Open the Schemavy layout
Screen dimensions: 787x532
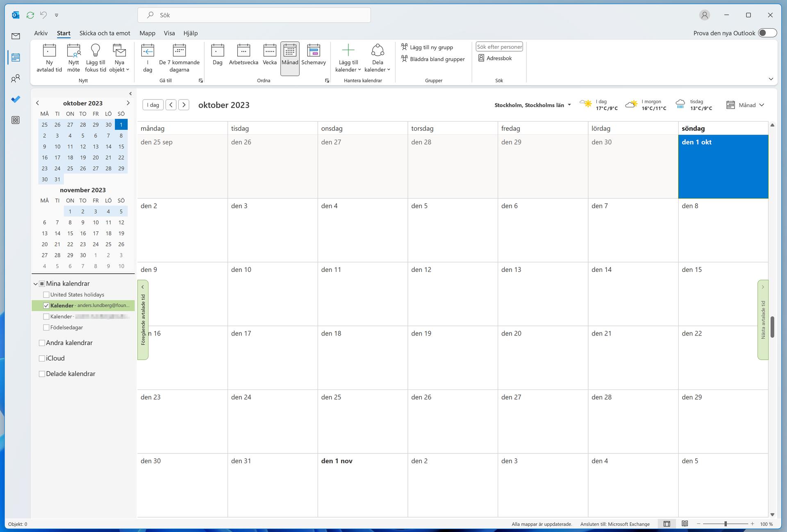[x=314, y=57]
